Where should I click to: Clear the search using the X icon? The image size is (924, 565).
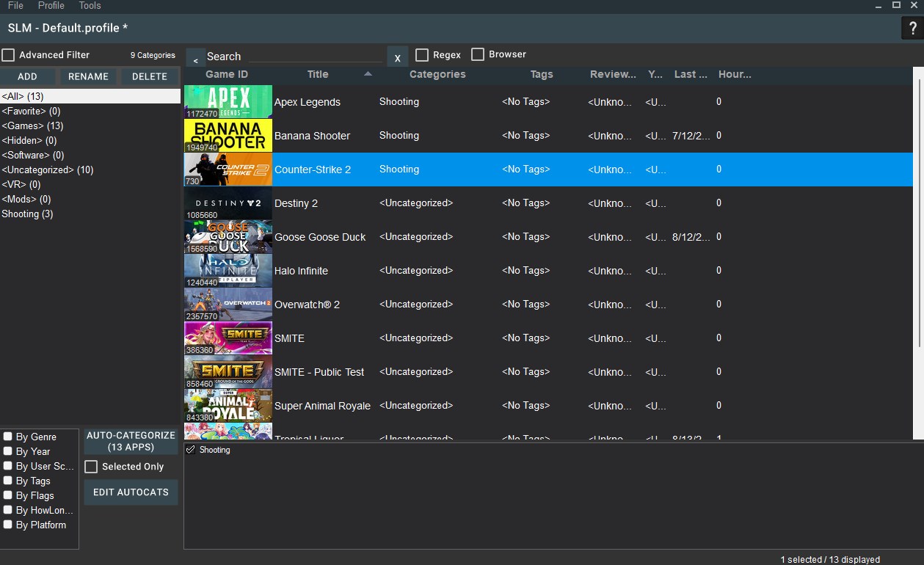pos(397,56)
